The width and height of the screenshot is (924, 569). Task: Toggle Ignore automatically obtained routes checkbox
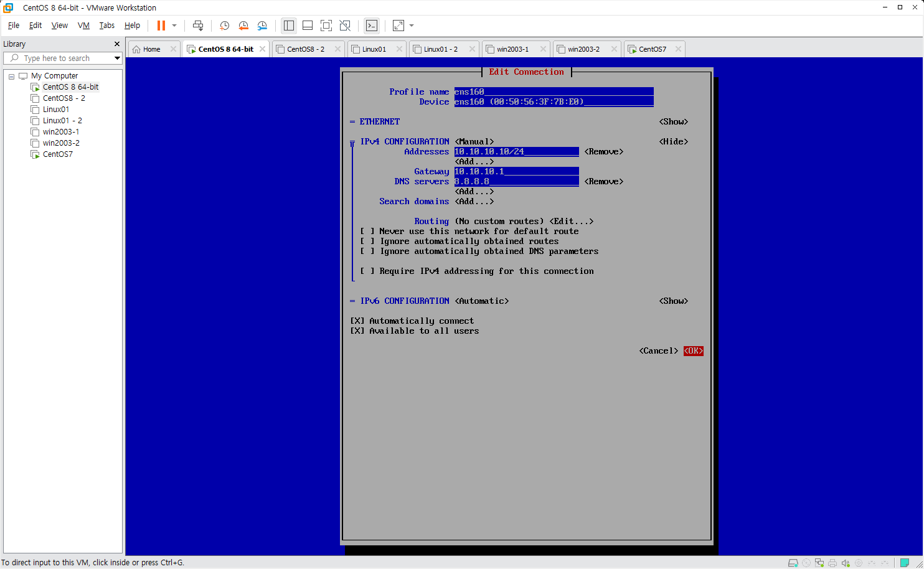[367, 242]
